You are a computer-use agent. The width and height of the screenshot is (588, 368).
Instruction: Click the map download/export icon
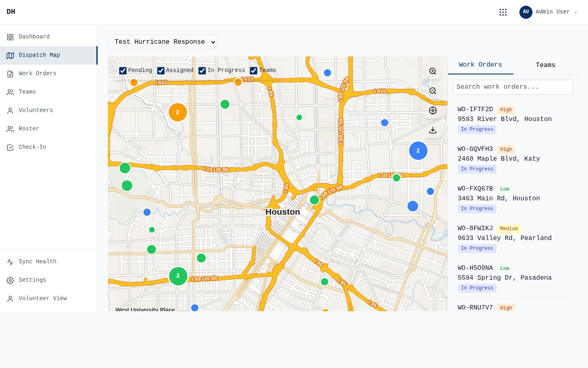433,130
